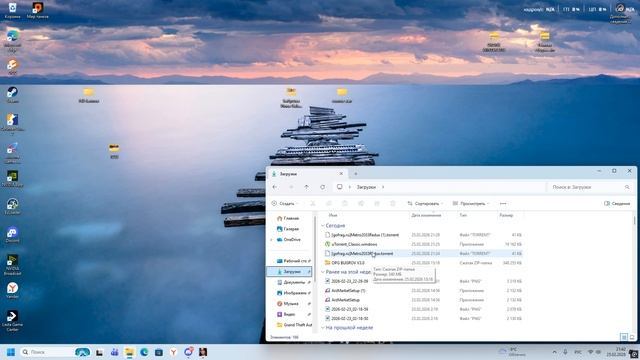Open the Корзина recycle bin icon
640x360 pixels.
coord(12,10)
